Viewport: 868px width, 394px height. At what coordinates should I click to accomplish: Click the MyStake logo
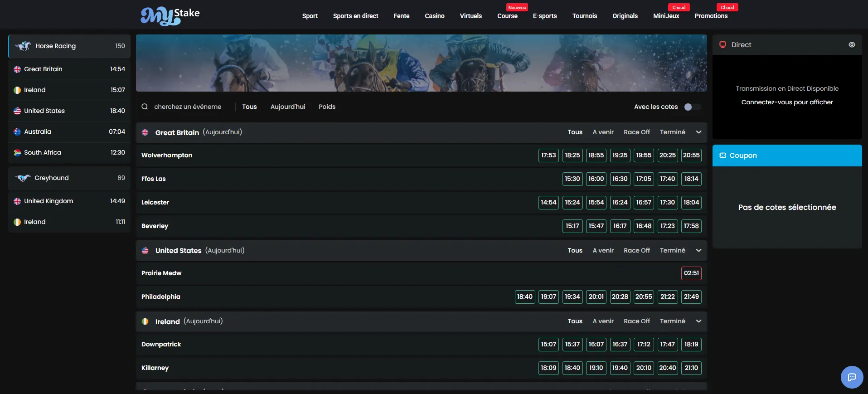pos(170,16)
